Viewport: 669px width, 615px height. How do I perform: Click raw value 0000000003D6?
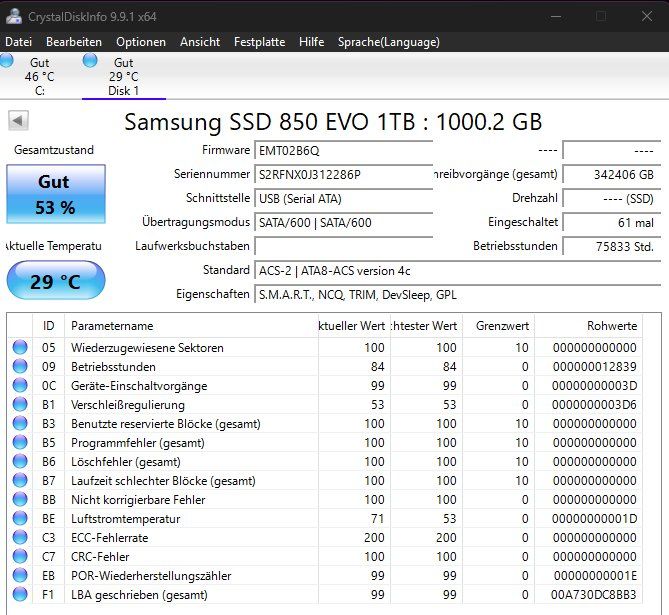click(x=594, y=405)
